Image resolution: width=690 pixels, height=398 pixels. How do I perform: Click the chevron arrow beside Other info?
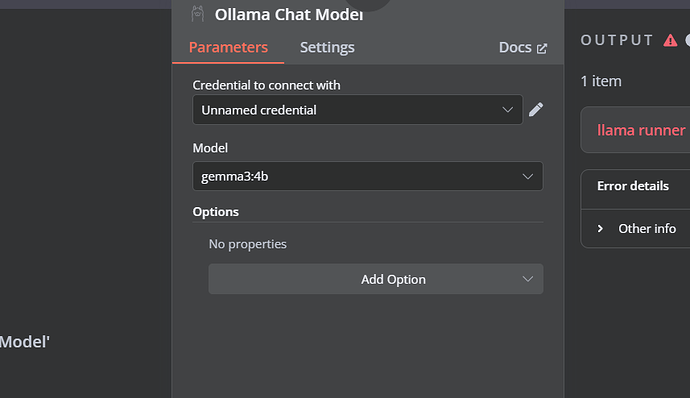[600, 228]
